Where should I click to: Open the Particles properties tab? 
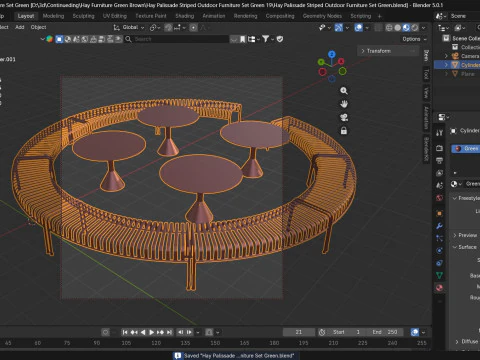[439, 238]
